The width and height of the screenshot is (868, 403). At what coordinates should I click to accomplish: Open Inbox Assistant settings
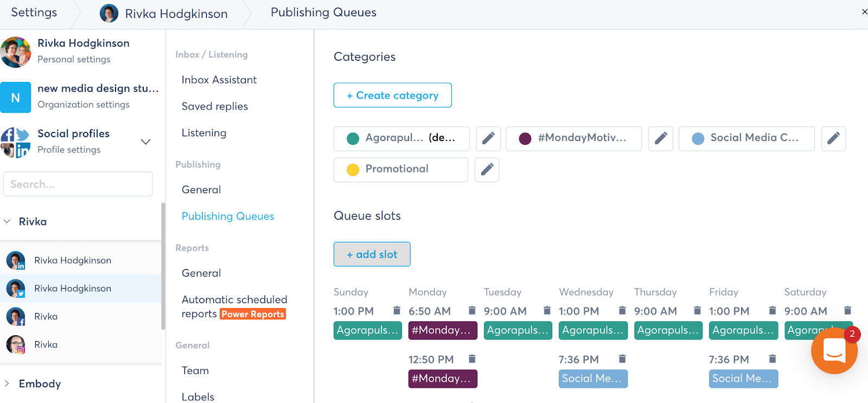[x=219, y=80]
